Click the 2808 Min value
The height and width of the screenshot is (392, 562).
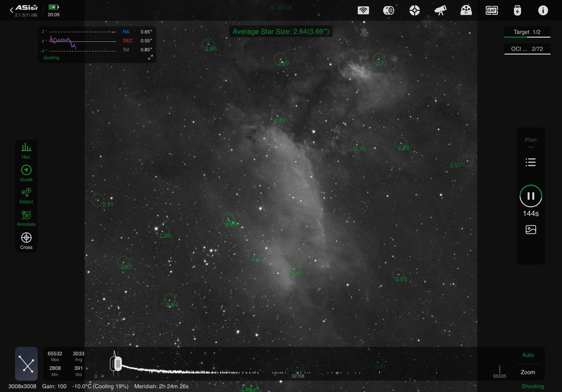55,368
